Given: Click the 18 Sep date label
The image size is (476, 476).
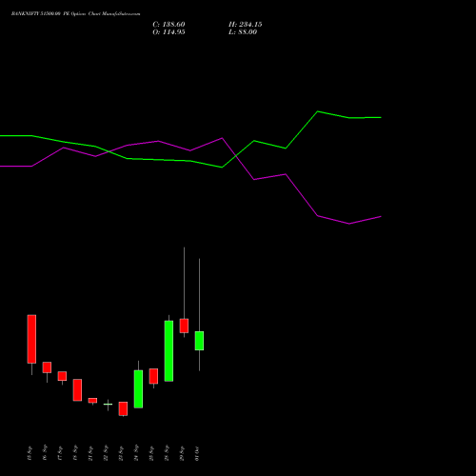Looking at the screenshot, I should (x=75, y=453).
